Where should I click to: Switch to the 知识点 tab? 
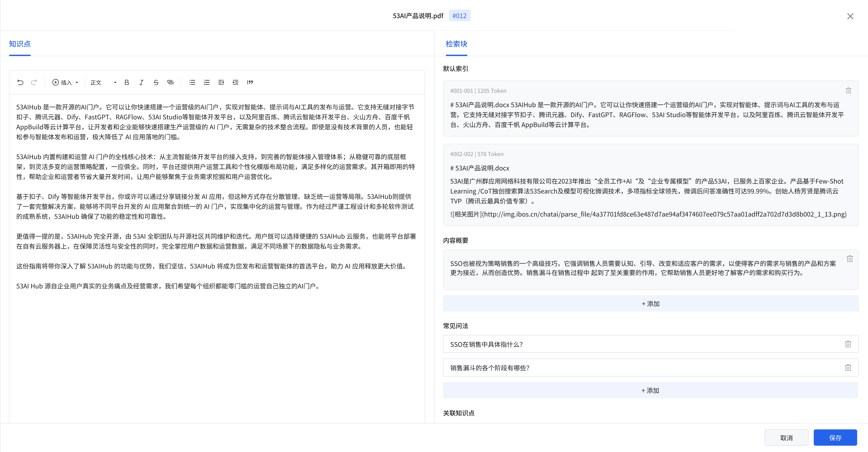pyautogui.click(x=20, y=44)
